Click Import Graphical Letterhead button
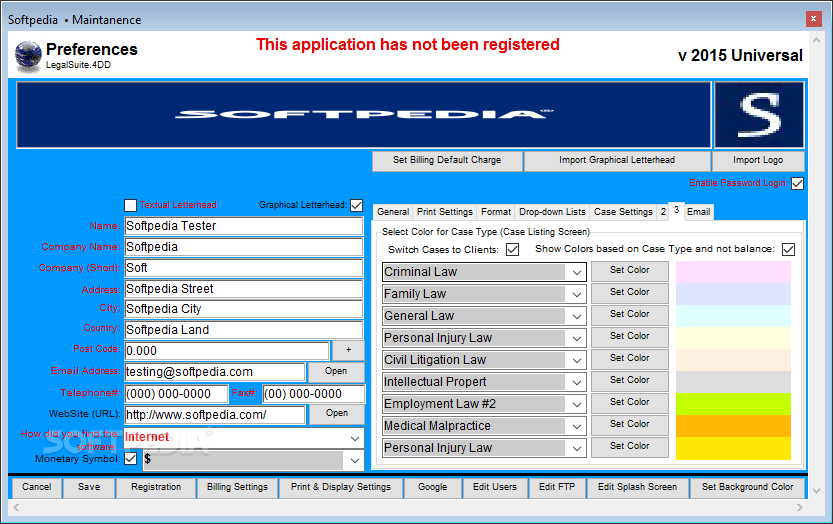This screenshot has height=524, width=833. click(x=617, y=160)
